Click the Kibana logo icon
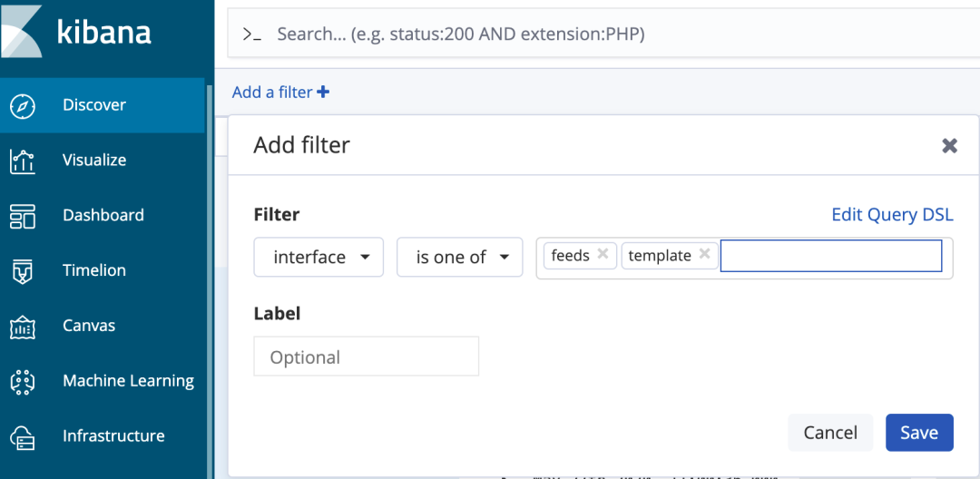Viewport: 980px width, 479px height. click(21, 30)
